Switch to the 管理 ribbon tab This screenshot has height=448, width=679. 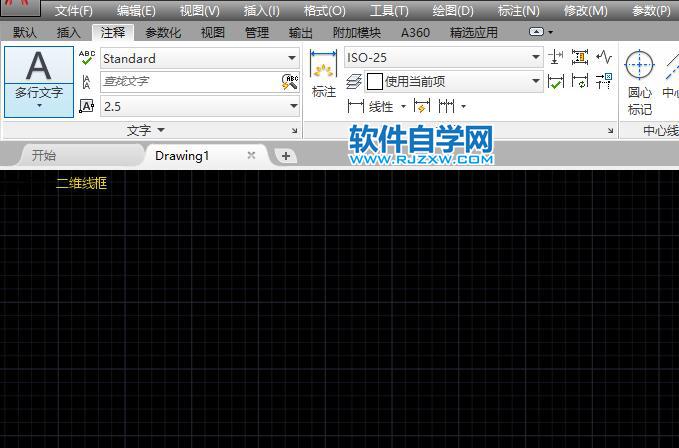[257, 32]
